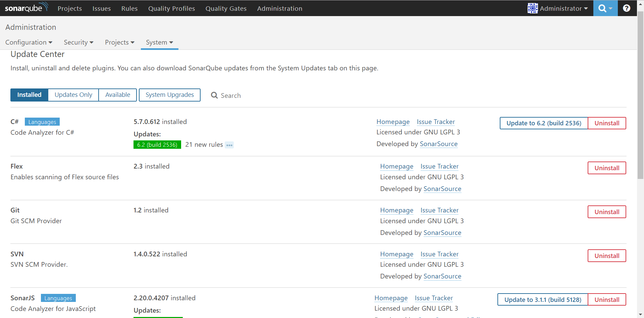This screenshot has width=644, height=318.
Task: Click the 'Code Analyzer for JavaScript' description
Action: pyautogui.click(x=53, y=309)
